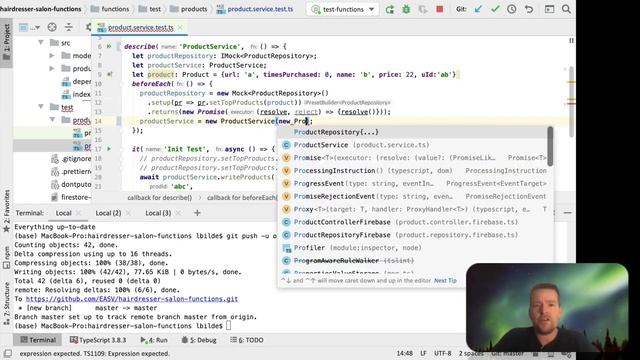Switch to Local (3) terminal tab
Screen dimensions: 640x360
pos(158,213)
